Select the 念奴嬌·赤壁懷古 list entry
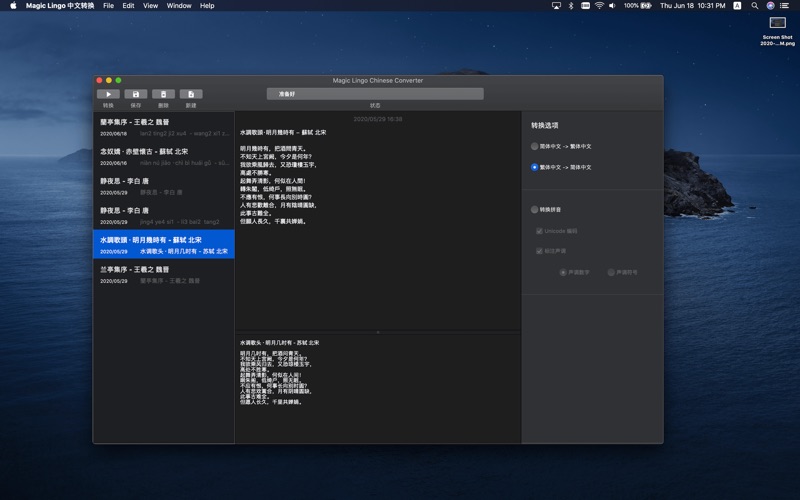The height and width of the screenshot is (500, 800). 164,156
